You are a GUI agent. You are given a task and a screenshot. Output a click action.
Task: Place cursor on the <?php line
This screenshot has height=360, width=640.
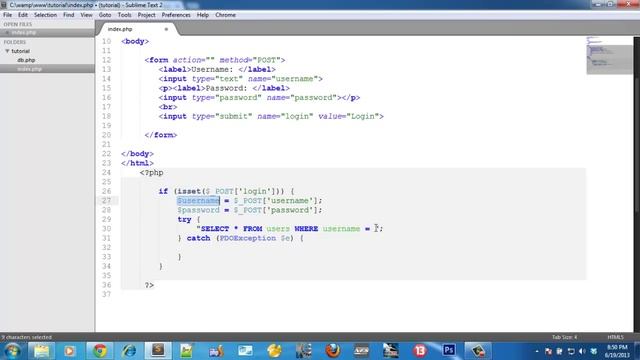click(x=152, y=173)
